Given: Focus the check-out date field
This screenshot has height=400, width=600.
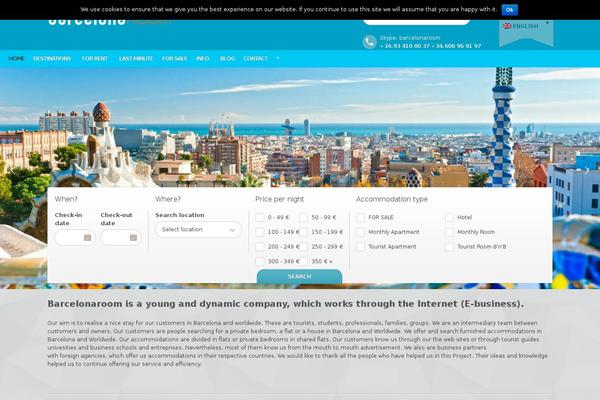Looking at the screenshot, I should (121, 238).
